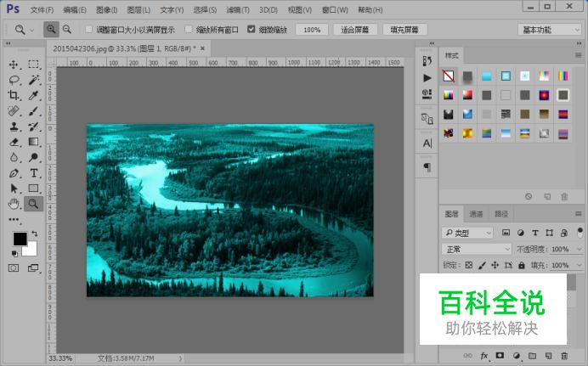Select the Dodge tool

point(33,157)
